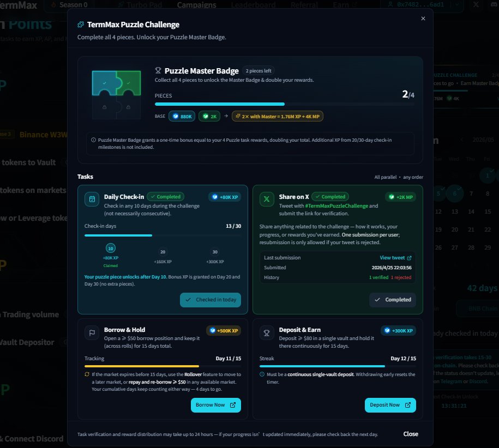Click the 880K base XP chip
This screenshot has height=448, width=499.
[x=182, y=117]
